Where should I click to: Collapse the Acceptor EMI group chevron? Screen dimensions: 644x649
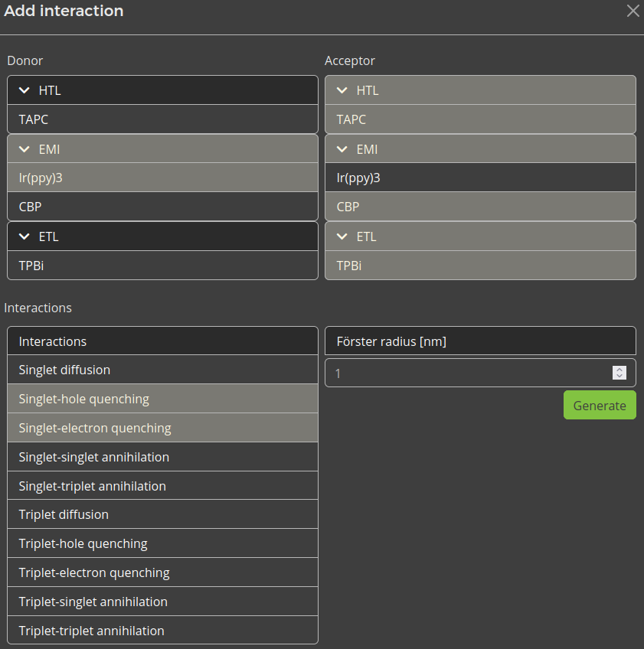click(342, 149)
